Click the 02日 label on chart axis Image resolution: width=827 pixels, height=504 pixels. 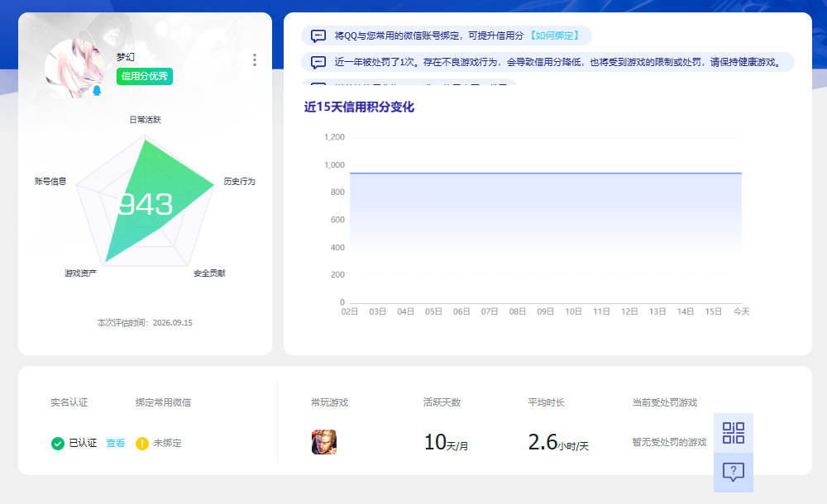(350, 311)
